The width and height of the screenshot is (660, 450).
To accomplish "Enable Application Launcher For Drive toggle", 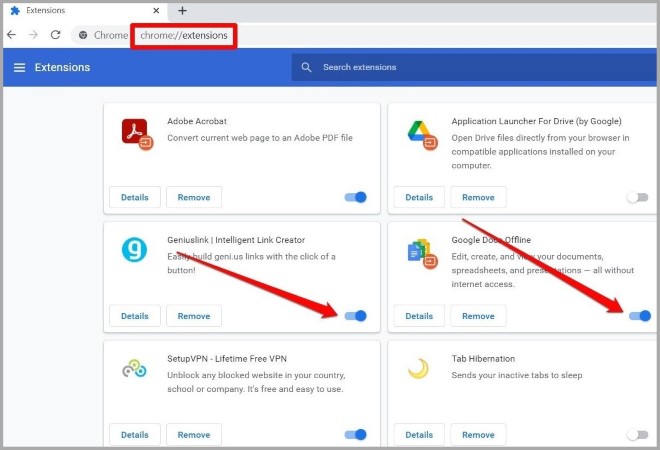I will [x=637, y=197].
